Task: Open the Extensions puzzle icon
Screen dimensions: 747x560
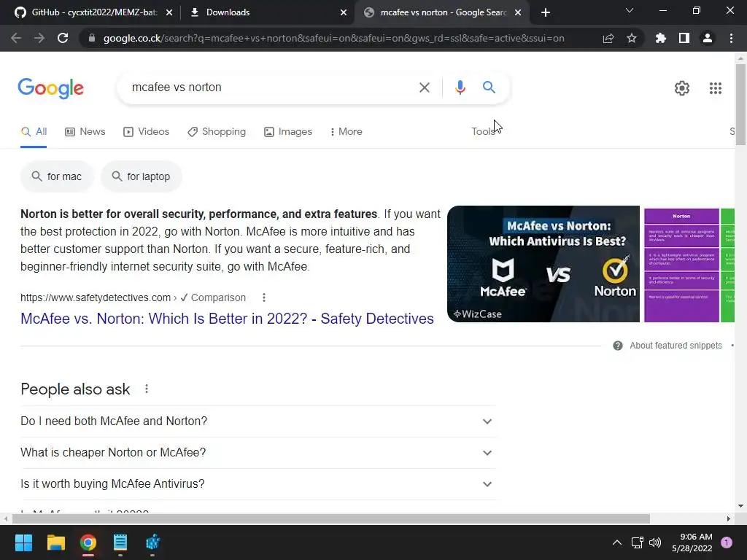Action: pyautogui.click(x=661, y=38)
